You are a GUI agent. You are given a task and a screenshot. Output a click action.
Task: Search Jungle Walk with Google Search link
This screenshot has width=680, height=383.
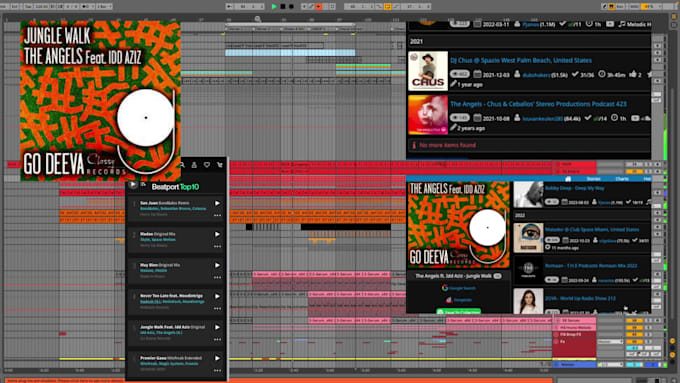[x=459, y=288]
